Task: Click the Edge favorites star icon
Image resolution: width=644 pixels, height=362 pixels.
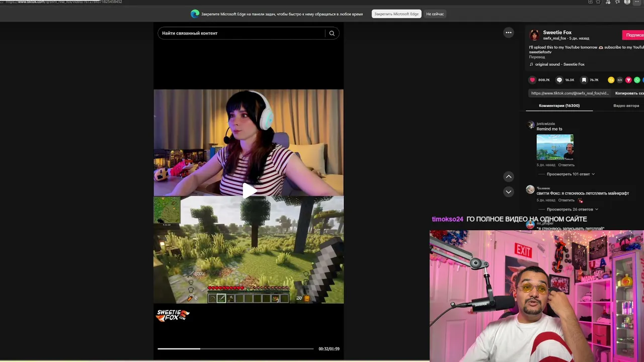Action: (x=617, y=2)
